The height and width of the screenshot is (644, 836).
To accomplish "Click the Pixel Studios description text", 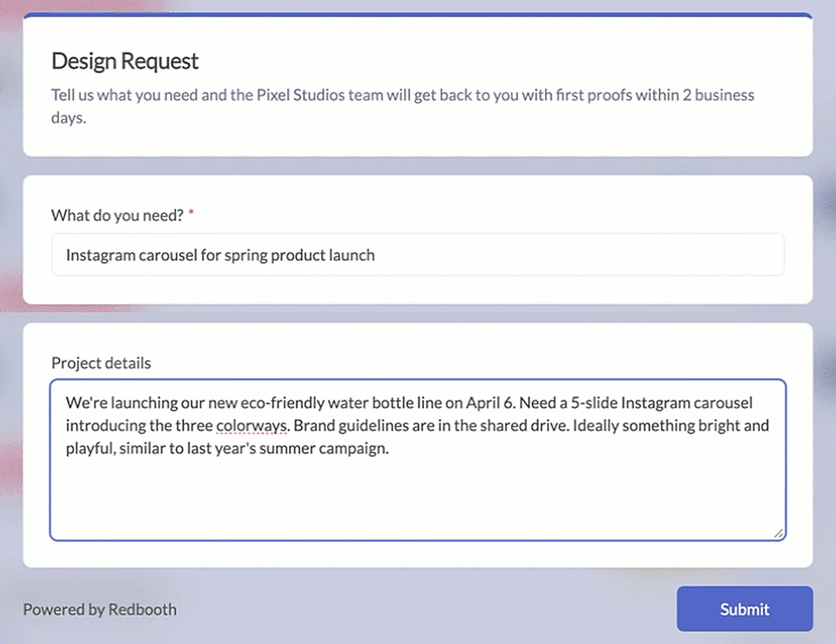I will click(403, 106).
